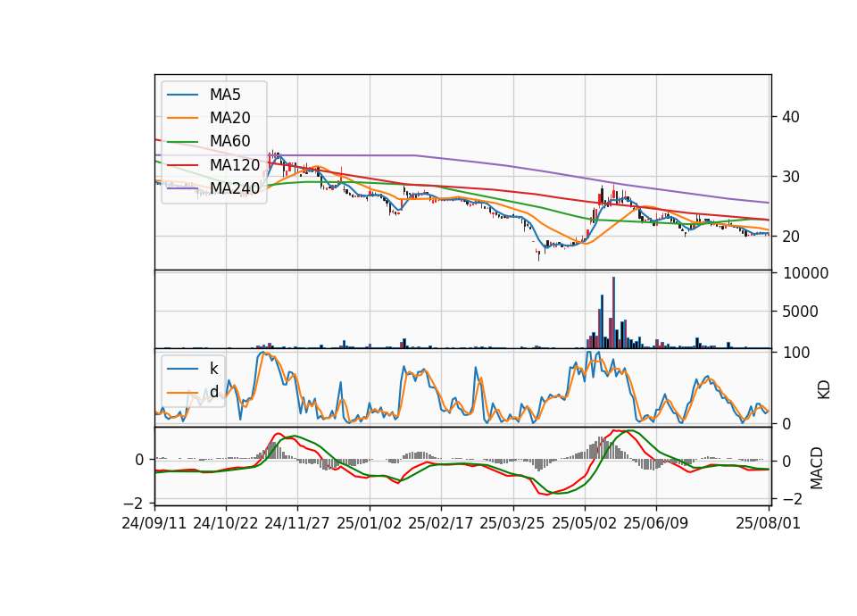Click the MA5 legend label

click(x=225, y=95)
